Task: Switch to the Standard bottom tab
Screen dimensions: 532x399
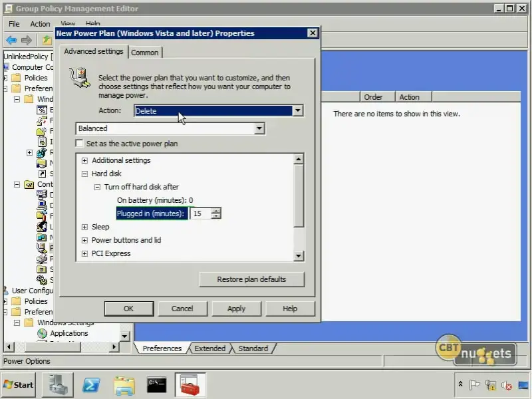Action: [x=253, y=348]
